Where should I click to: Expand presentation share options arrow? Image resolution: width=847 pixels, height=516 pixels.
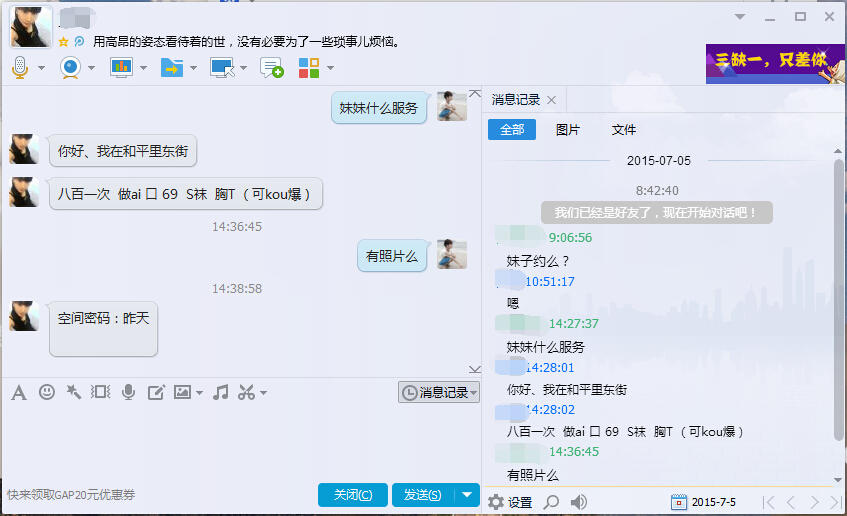[x=143, y=68]
